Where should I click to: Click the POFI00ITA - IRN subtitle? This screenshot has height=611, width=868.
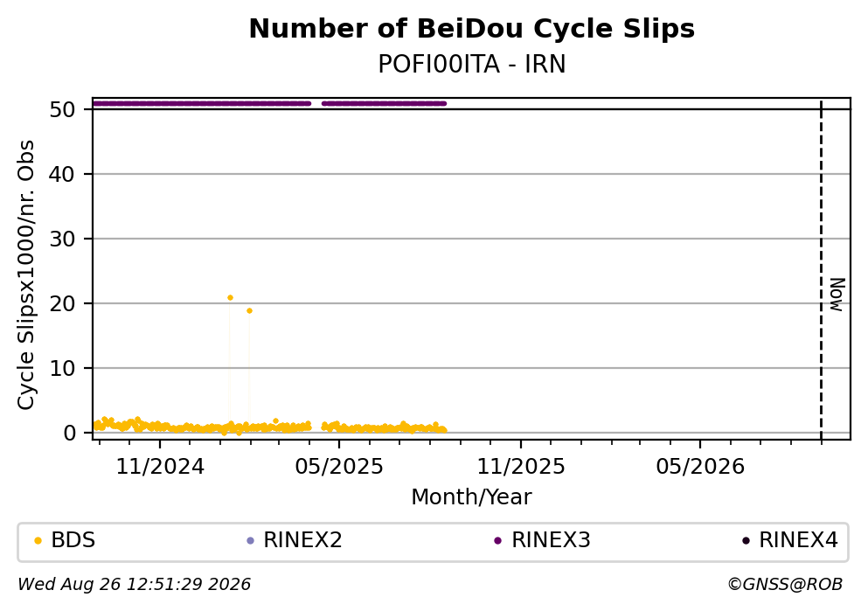(x=472, y=64)
